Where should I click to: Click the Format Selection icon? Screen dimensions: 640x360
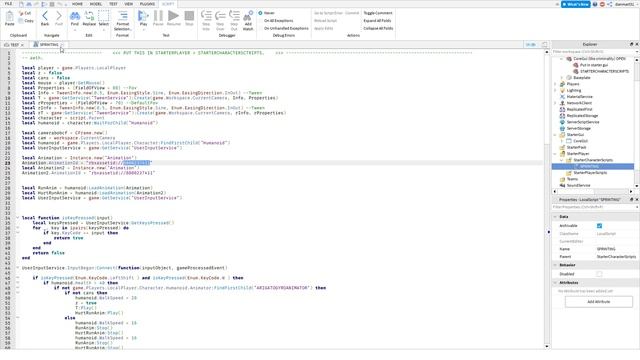click(122, 16)
